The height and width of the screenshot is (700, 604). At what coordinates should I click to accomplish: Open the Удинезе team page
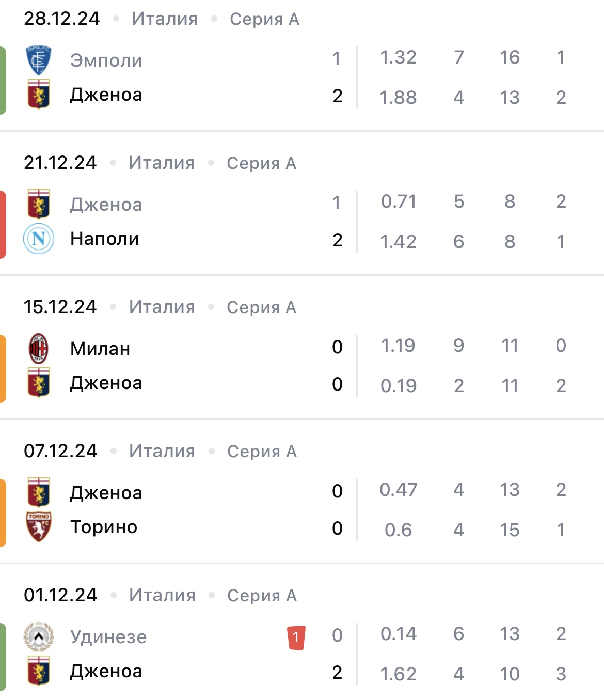coord(108,637)
